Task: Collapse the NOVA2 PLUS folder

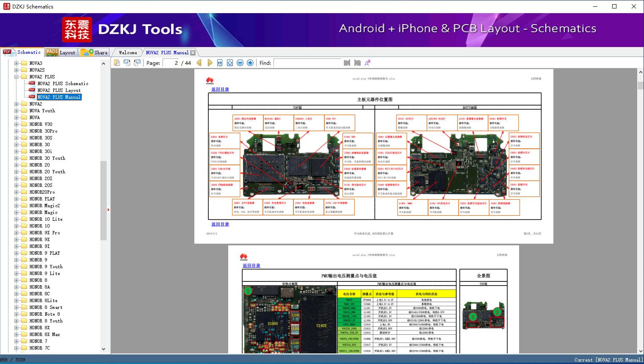Action: click(17, 77)
